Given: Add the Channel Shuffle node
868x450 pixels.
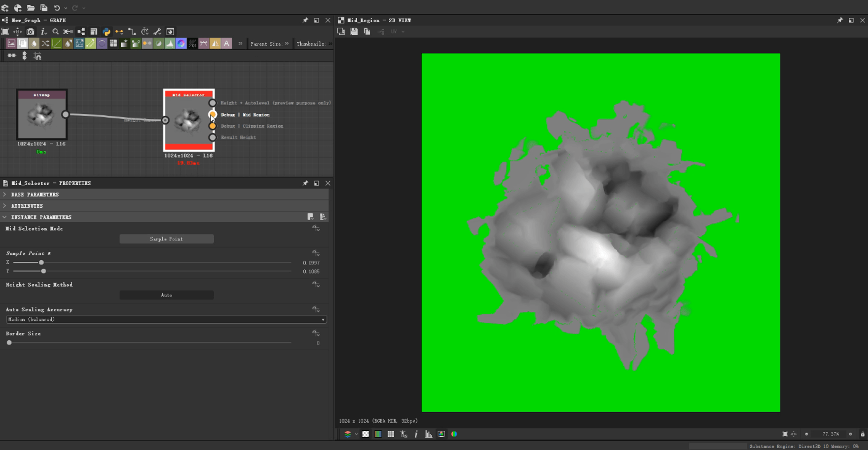Looking at the screenshot, I should coord(45,43).
